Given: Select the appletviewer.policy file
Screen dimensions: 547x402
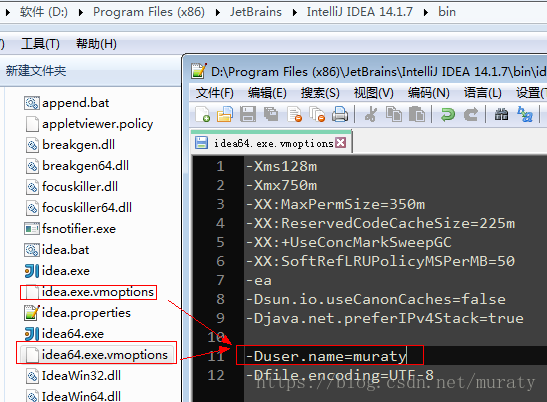Looking at the screenshot, I should click(89, 124).
